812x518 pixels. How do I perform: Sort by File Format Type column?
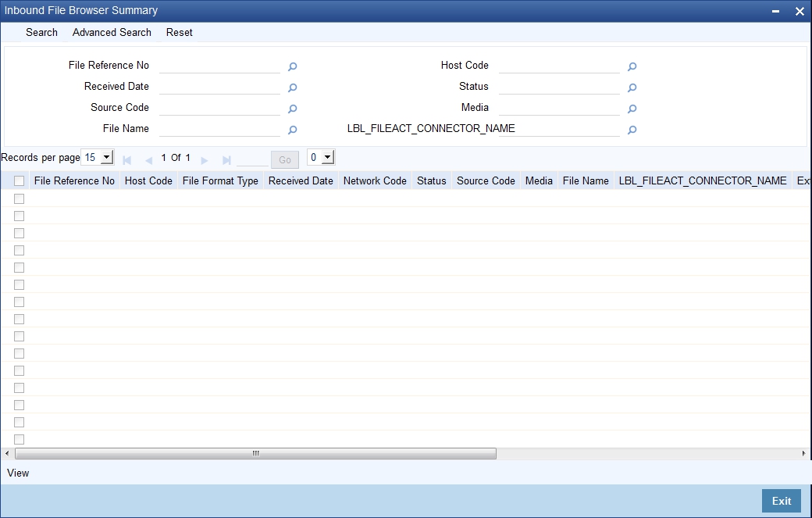221,180
